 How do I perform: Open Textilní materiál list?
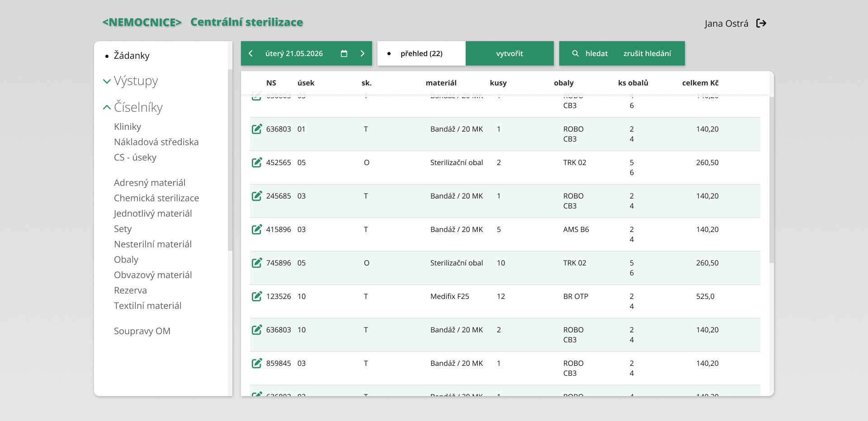pos(148,306)
